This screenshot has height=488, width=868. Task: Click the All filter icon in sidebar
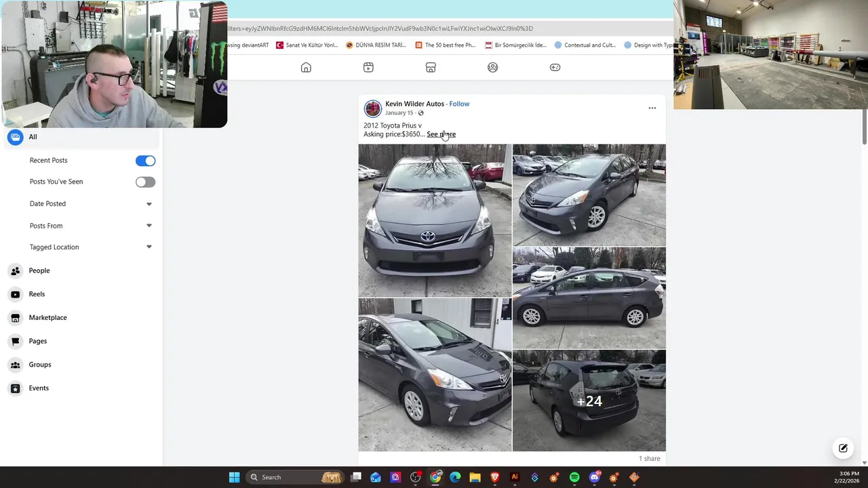(x=16, y=137)
